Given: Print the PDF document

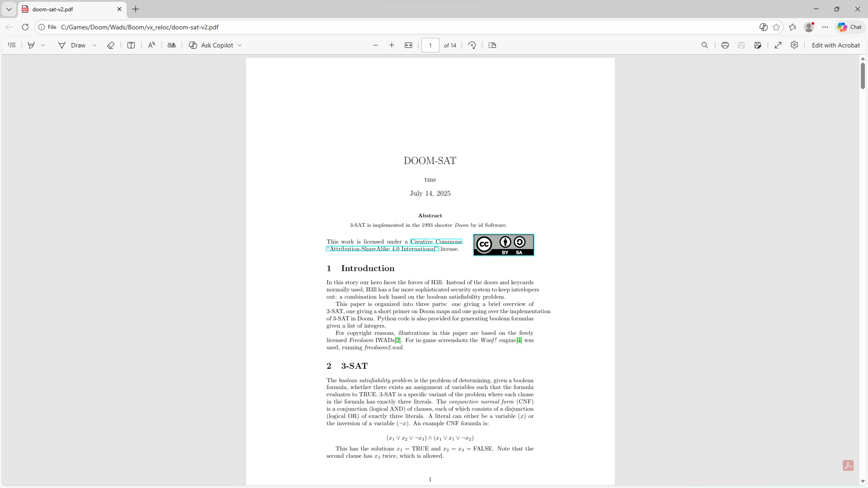Looking at the screenshot, I should point(725,45).
